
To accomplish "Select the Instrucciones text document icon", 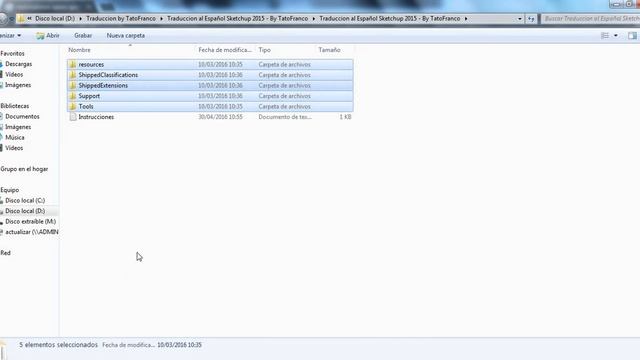I will [x=73, y=117].
